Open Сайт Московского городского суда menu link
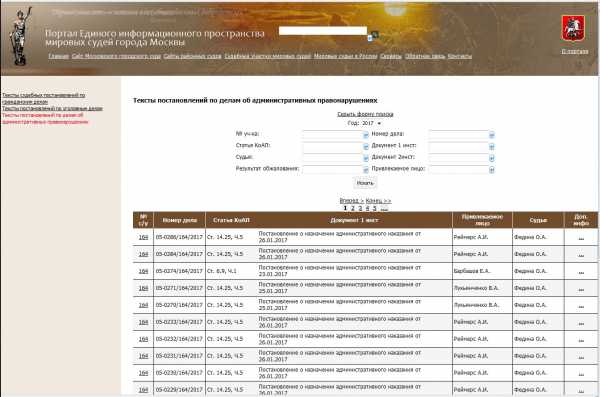600x397 pixels. [116, 56]
